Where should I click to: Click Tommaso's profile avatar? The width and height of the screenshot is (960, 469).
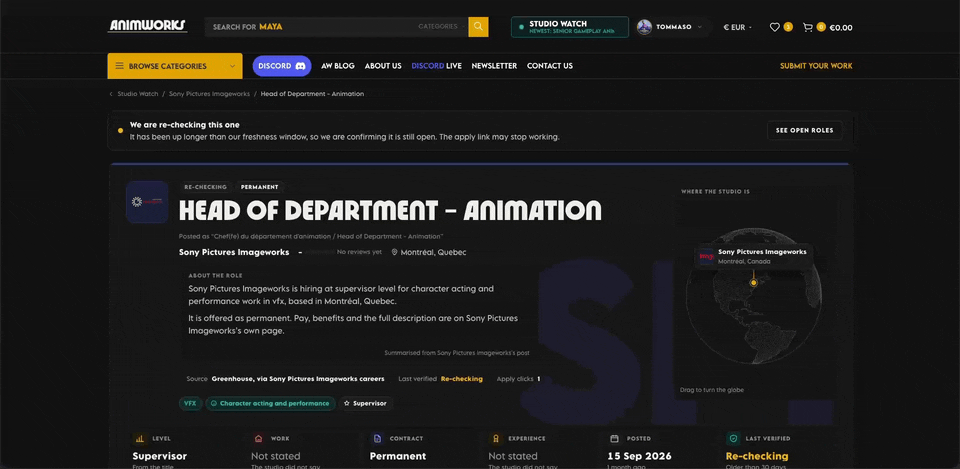644,27
